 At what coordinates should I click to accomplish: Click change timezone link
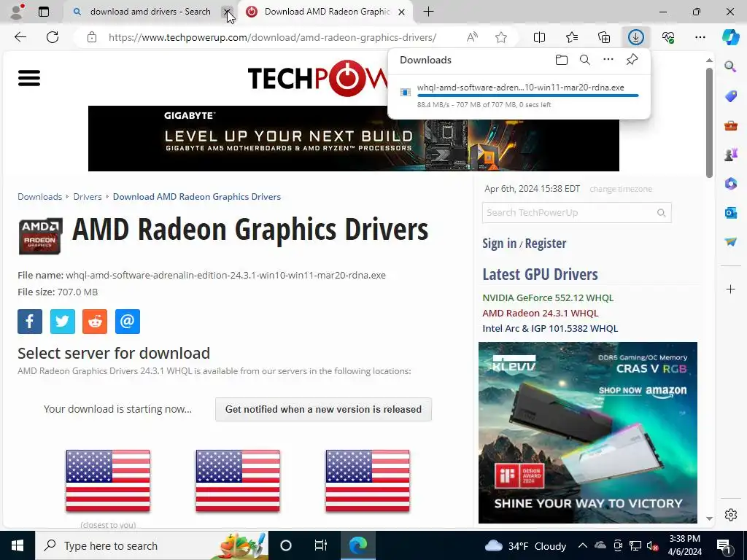pyautogui.click(x=621, y=189)
